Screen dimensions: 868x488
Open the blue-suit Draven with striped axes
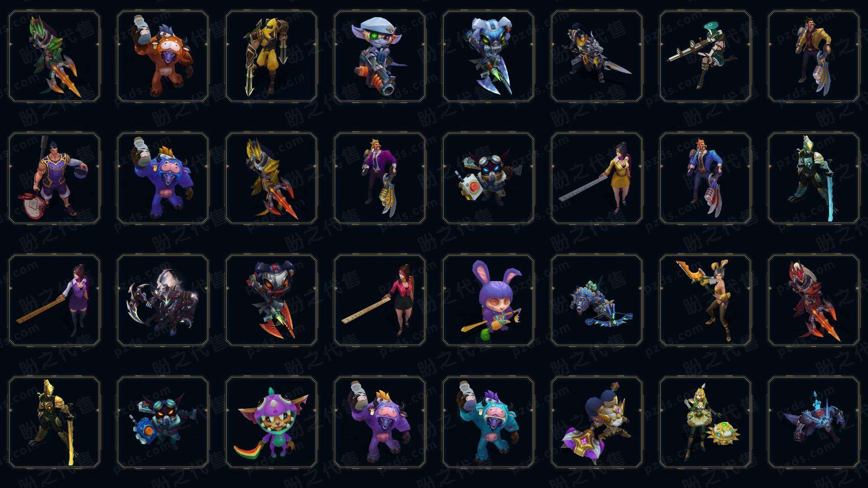pyautogui.click(x=705, y=178)
